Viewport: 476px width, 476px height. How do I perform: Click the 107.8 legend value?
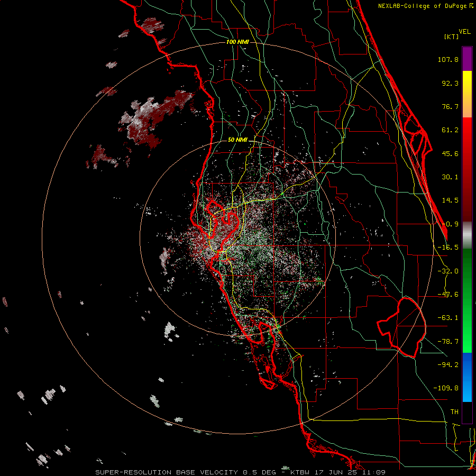(x=448, y=59)
